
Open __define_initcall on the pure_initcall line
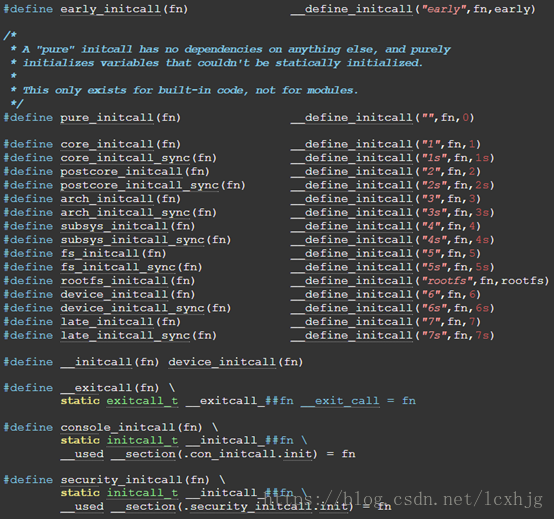[x=352, y=117]
